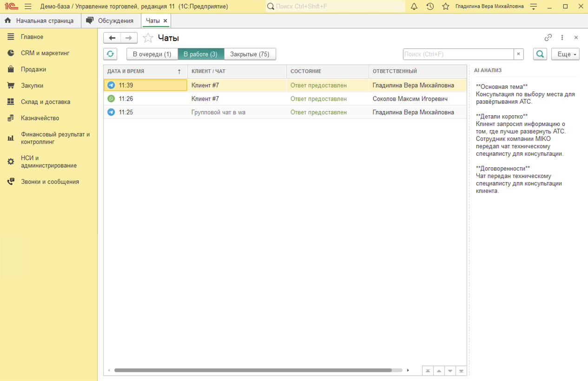Open Звонки и сообщения section
Image resolution: width=588 pixels, height=381 pixels.
click(x=50, y=182)
